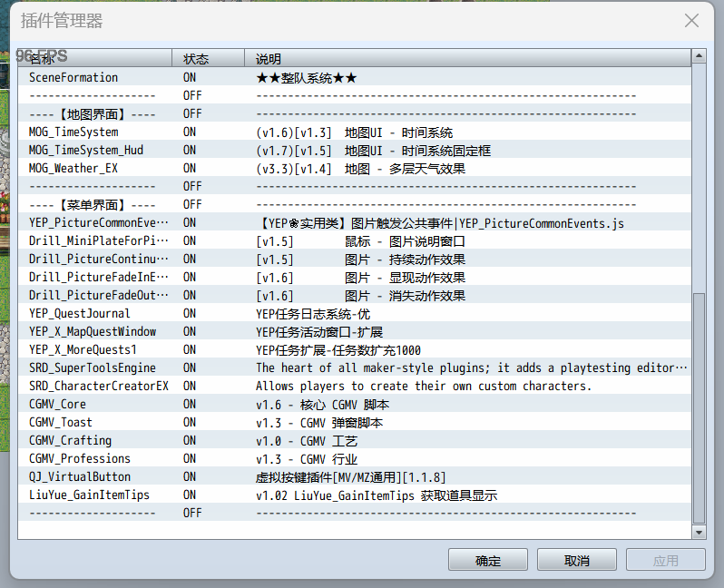
Task: Click ON status of YEP_QuestJournal
Action: [x=190, y=313]
